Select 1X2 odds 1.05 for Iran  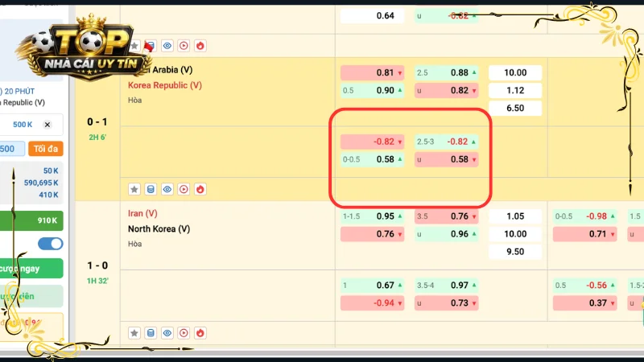tap(515, 216)
